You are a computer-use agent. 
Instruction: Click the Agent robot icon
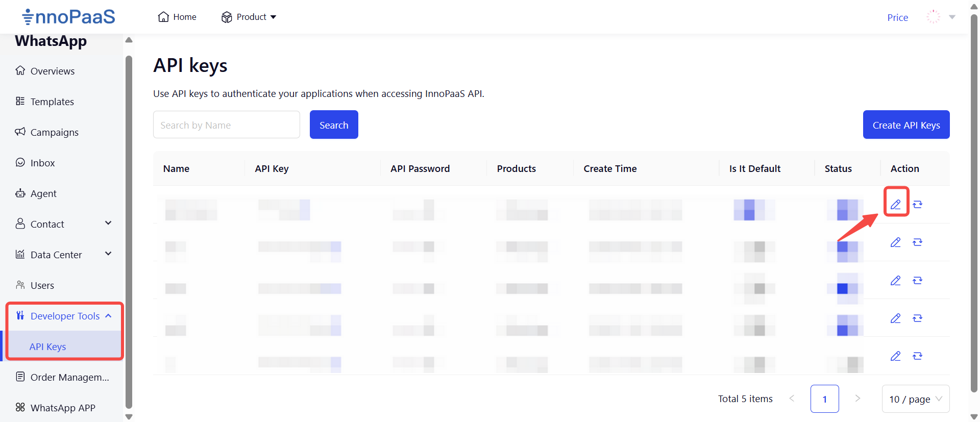point(20,193)
